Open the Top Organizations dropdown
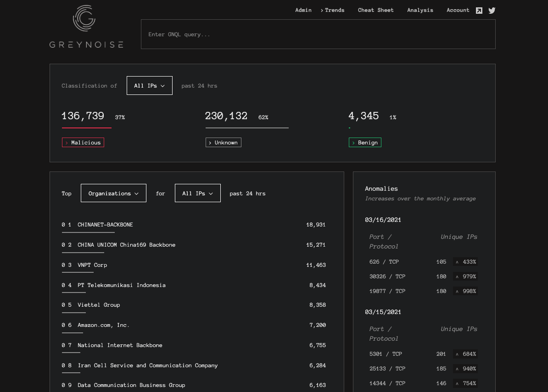This screenshot has width=548, height=392. pos(113,193)
